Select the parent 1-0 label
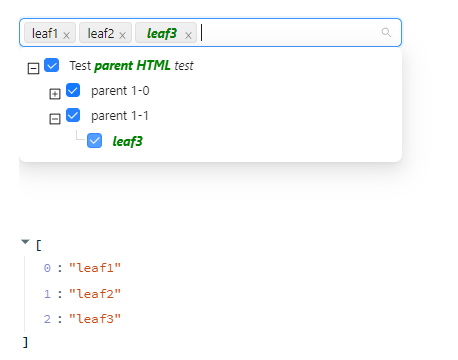458x360 pixels. (120, 91)
